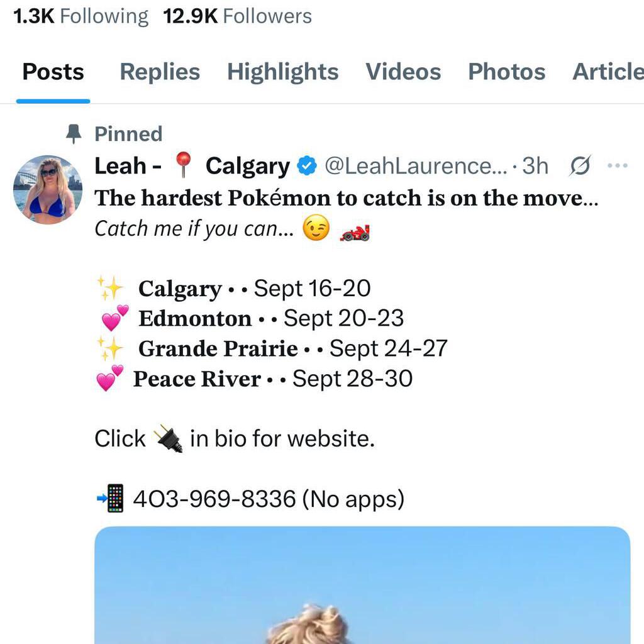Viewport: 644px width, 644px height.
Task: Click the red race car emoji
Action: 355,231
